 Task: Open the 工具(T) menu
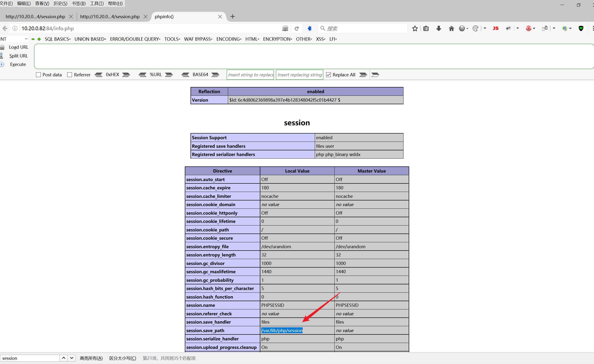click(97, 3)
